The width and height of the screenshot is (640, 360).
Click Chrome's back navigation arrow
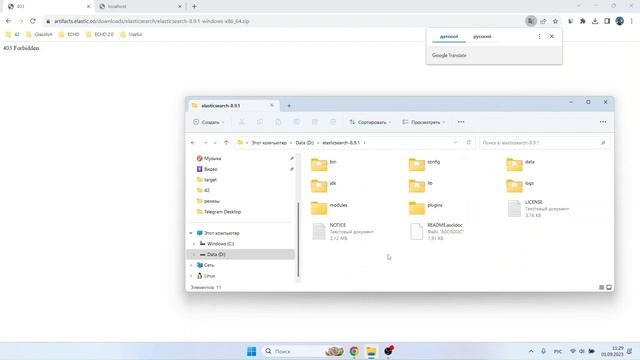coord(8,21)
